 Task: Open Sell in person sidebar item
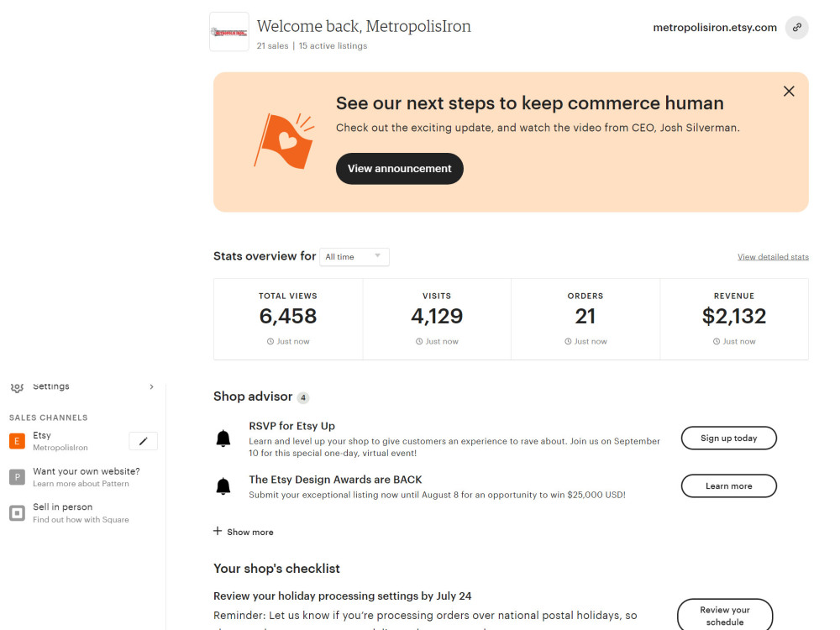point(81,512)
